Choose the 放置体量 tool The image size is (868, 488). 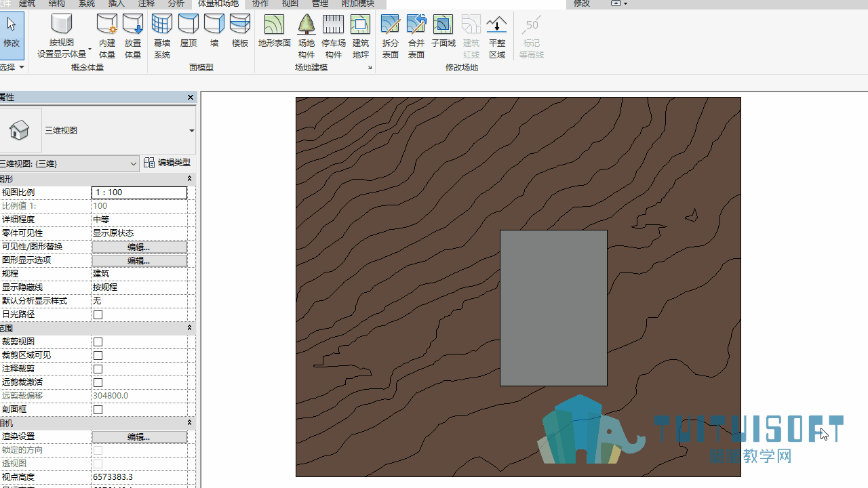[133, 36]
